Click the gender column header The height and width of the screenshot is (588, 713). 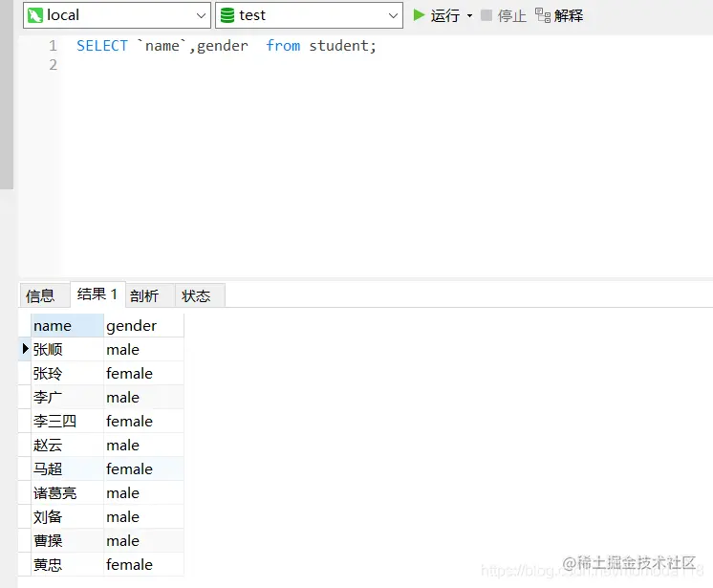pyautogui.click(x=143, y=326)
